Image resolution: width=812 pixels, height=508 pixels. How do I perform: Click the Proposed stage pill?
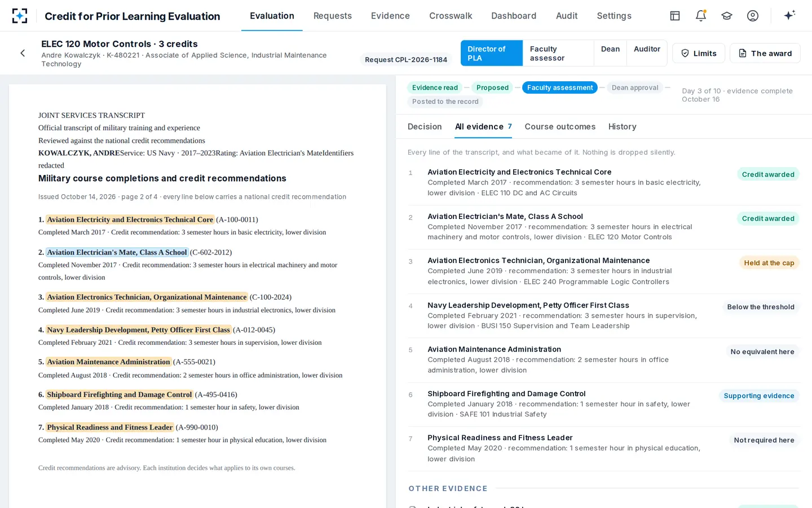(492, 87)
